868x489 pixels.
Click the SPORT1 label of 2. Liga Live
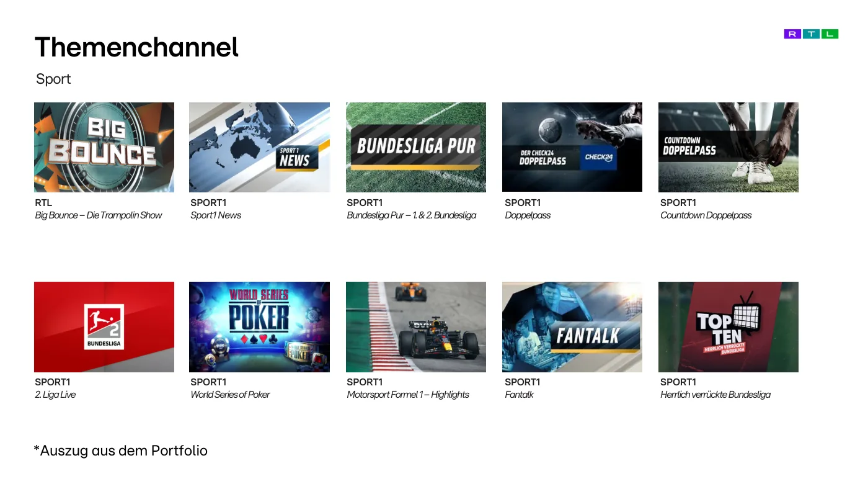click(53, 382)
